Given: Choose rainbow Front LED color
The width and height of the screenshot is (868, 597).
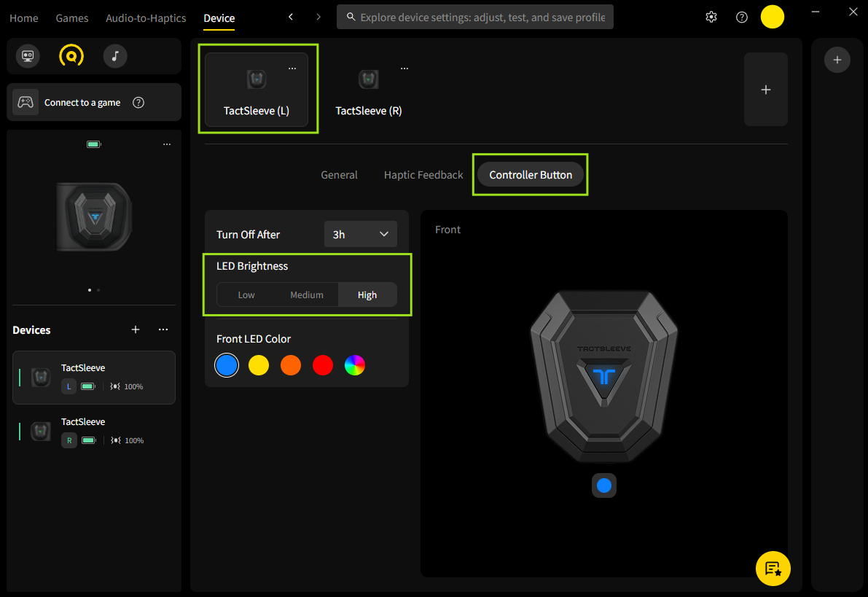Looking at the screenshot, I should point(355,365).
